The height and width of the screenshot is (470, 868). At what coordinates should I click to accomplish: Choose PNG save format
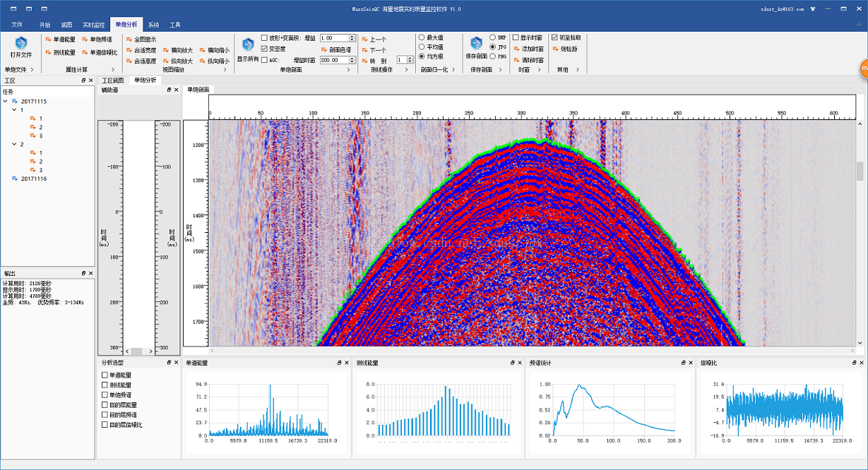pos(492,56)
